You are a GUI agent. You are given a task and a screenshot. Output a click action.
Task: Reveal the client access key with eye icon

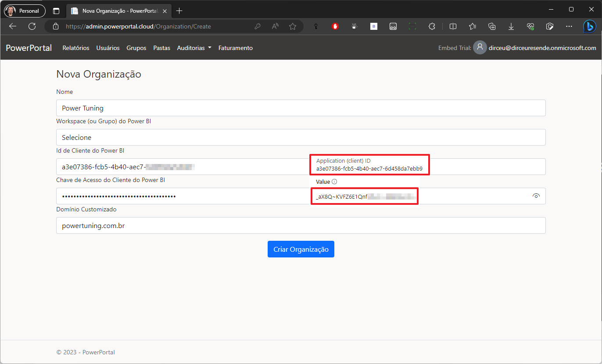pos(536,196)
